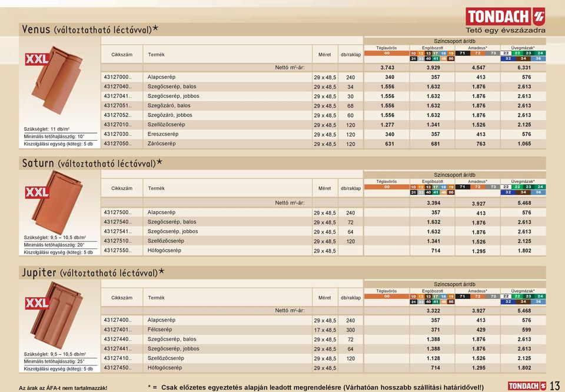Screen dimensions: 565x392
Task: Click the XXL badge on the Venus tile
Action: [37, 59]
